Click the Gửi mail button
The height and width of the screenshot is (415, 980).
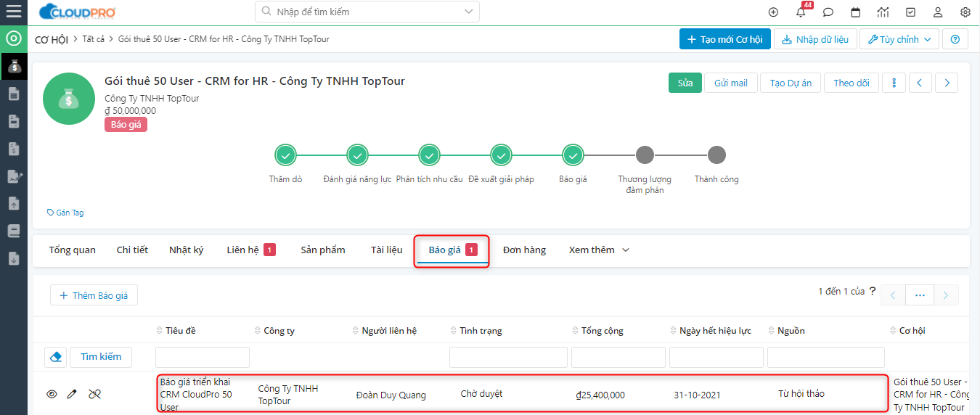pos(731,83)
